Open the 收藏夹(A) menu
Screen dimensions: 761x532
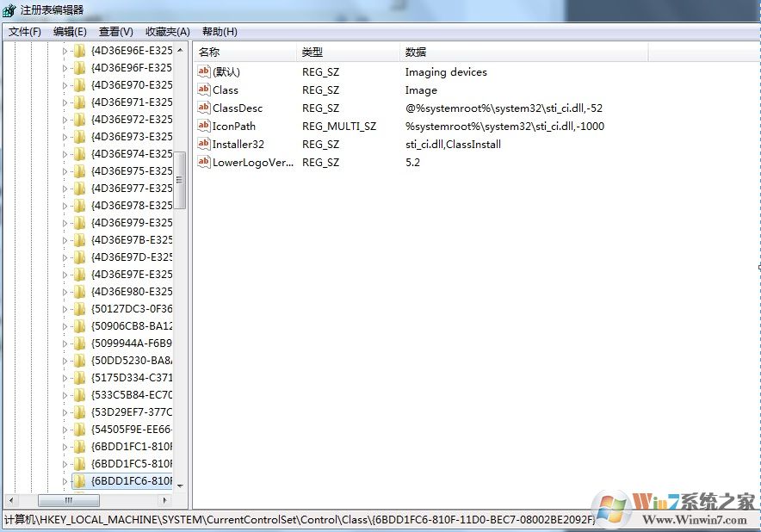pos(166,31)
